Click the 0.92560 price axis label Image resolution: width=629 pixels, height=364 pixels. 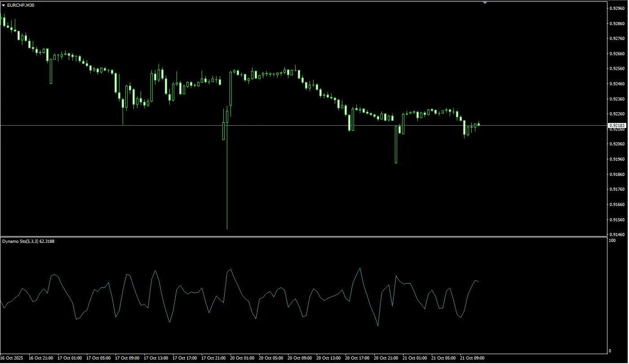(617, 69)
